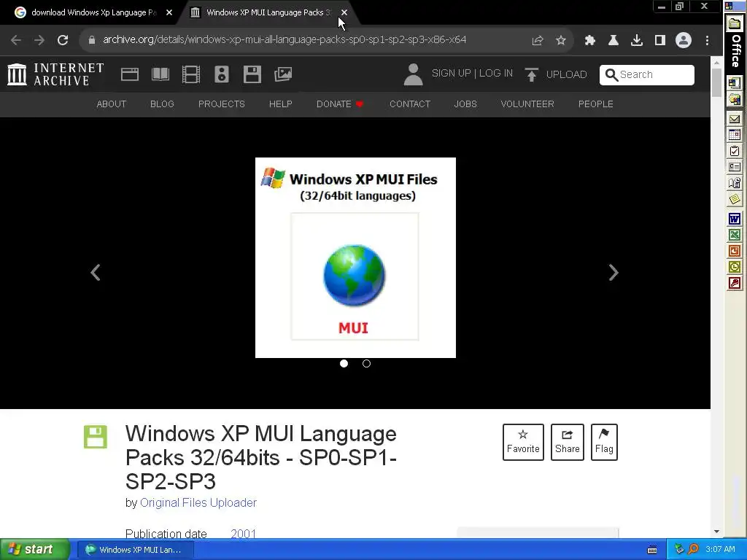The image size is (747, 560).
Task: Open the HELP menu item
Action: 281,104
